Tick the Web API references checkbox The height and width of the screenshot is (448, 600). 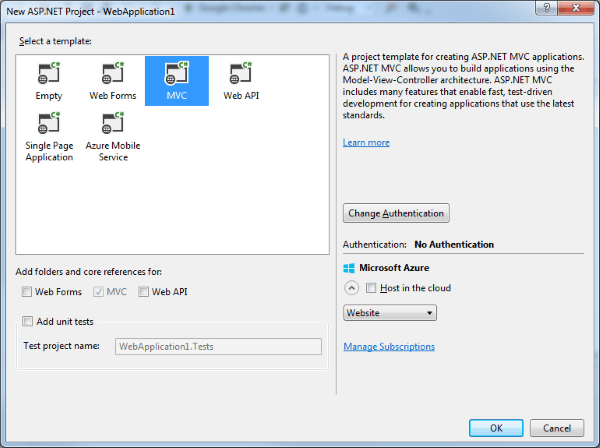coord(143,292)
